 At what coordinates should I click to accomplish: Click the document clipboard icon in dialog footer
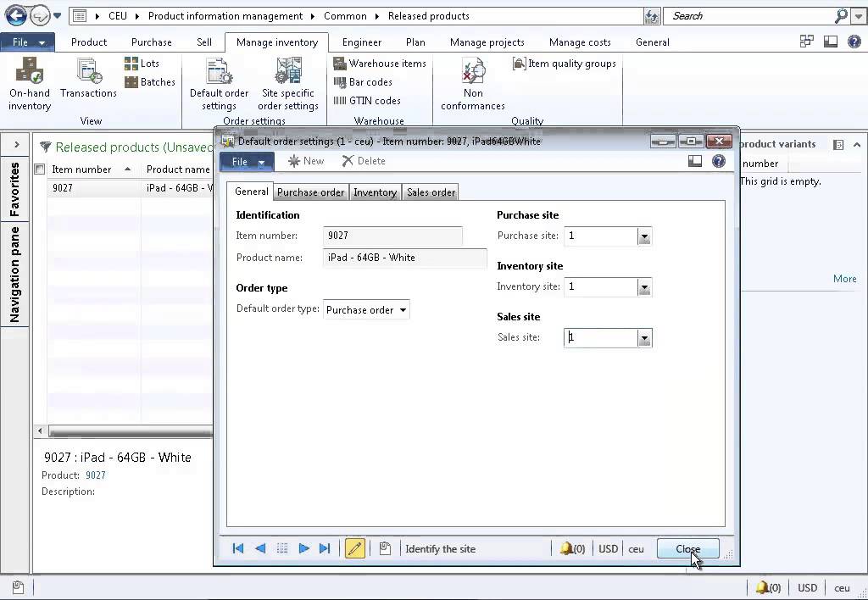coord(386,548)
